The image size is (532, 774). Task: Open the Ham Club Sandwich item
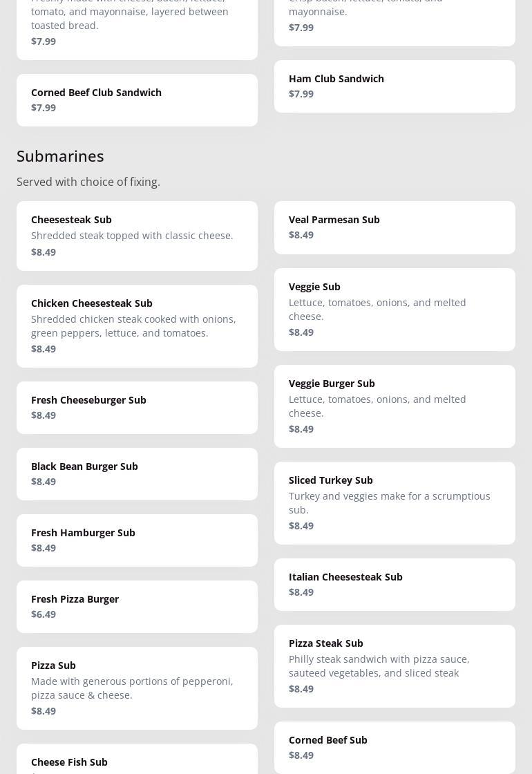pyautogui.click(x=395, y=86)
